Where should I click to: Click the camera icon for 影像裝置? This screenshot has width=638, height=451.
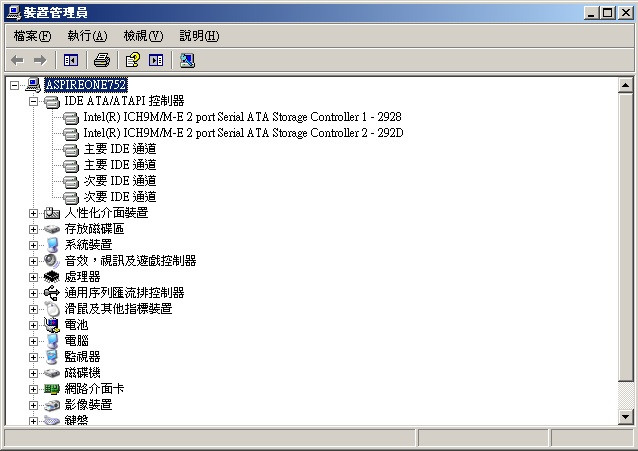click(x=52, y=405)
